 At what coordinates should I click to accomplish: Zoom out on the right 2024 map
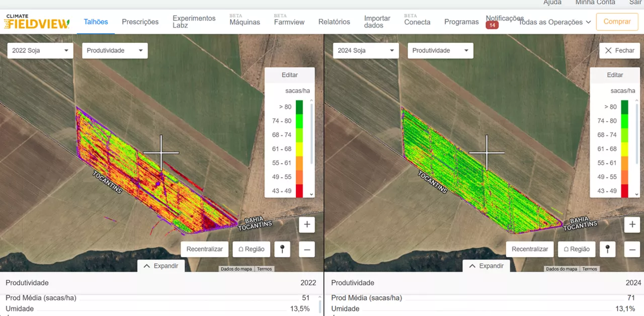[632, 249]
